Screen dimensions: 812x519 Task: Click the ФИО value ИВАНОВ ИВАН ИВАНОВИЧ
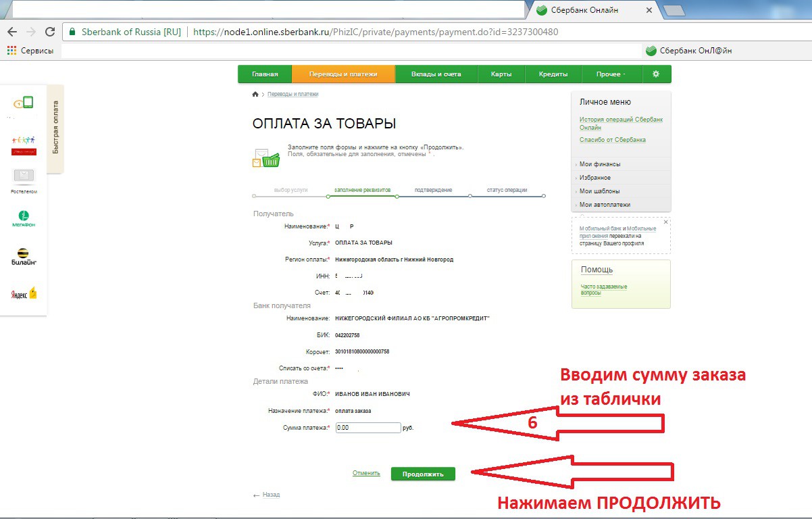click(372, 394)
